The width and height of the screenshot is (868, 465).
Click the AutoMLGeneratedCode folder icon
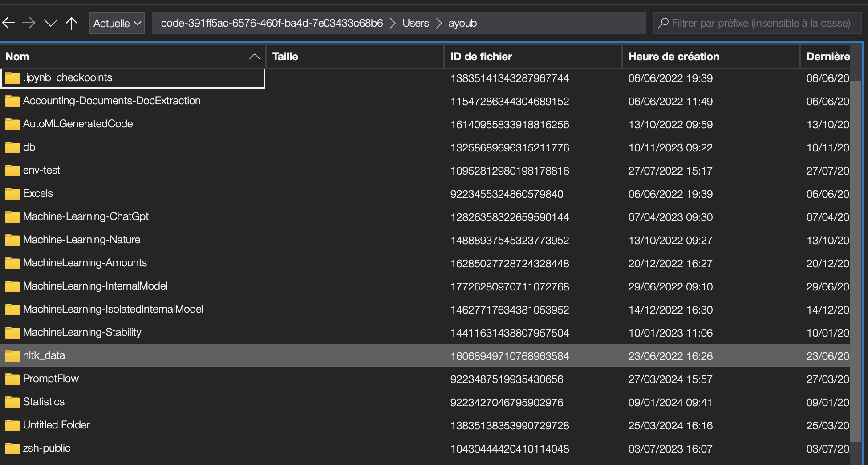(12, 124)
